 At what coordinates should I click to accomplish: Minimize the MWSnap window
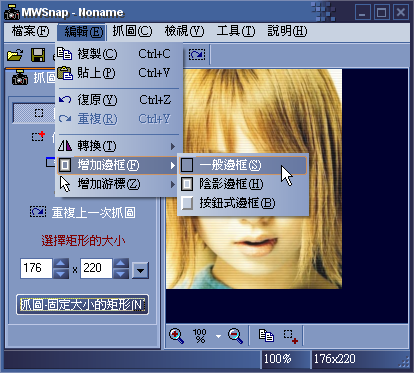[363, 13]
